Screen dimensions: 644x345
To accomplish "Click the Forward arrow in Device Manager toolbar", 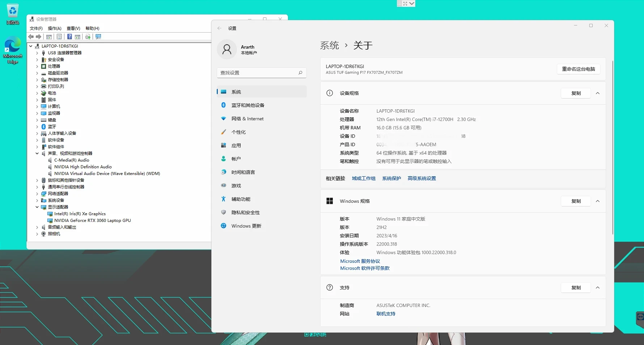I will click(38, 37).
